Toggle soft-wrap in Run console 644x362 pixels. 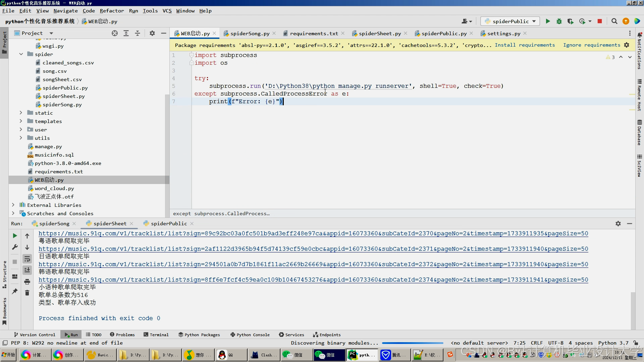pos(27,259)
